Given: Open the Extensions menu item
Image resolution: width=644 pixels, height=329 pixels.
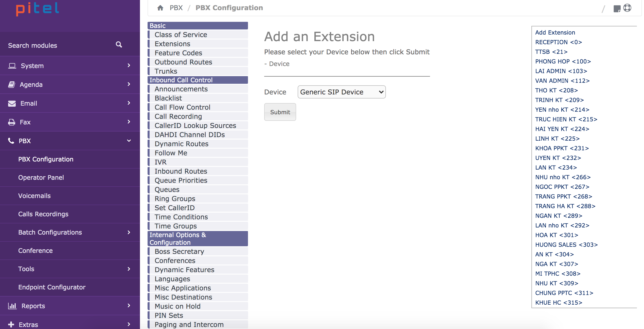Looking at the screenshot, I should (172, 44).
